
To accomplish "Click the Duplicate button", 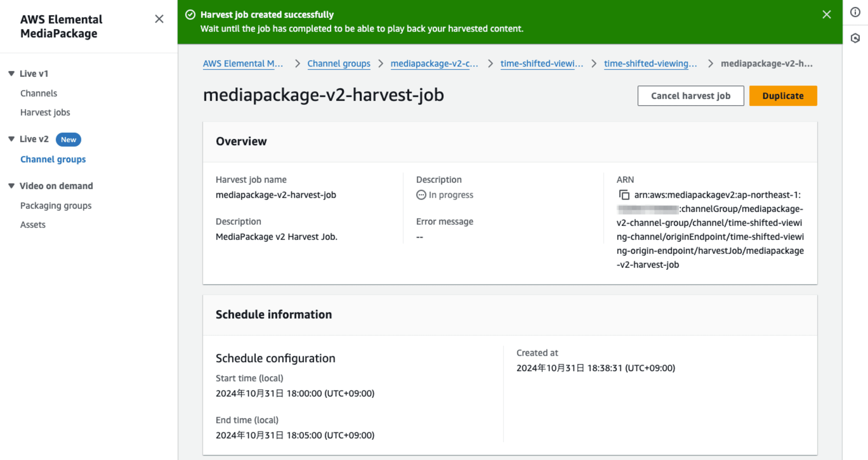I will coord(783,96).
